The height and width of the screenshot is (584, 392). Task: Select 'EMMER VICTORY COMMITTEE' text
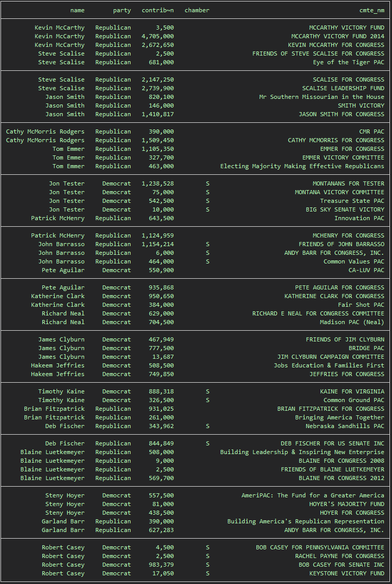[x=343, y=157]
